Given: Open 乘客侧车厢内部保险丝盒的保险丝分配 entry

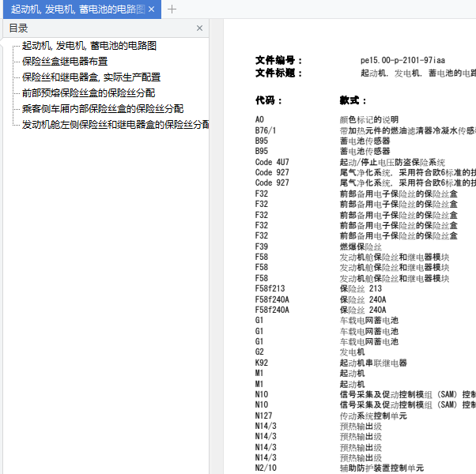Looking at the screenshot, I should [103, 108].
